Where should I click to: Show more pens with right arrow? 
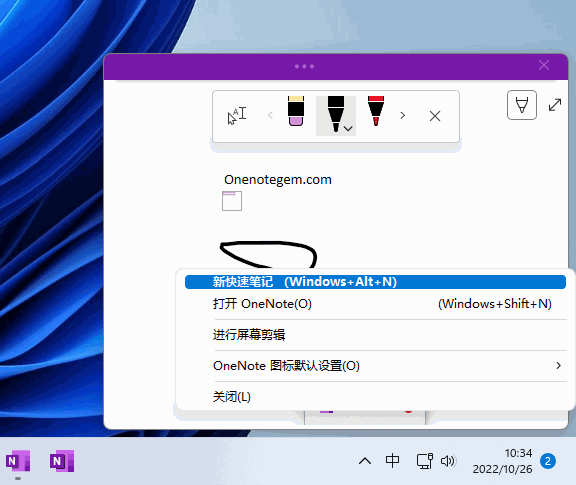403,116
